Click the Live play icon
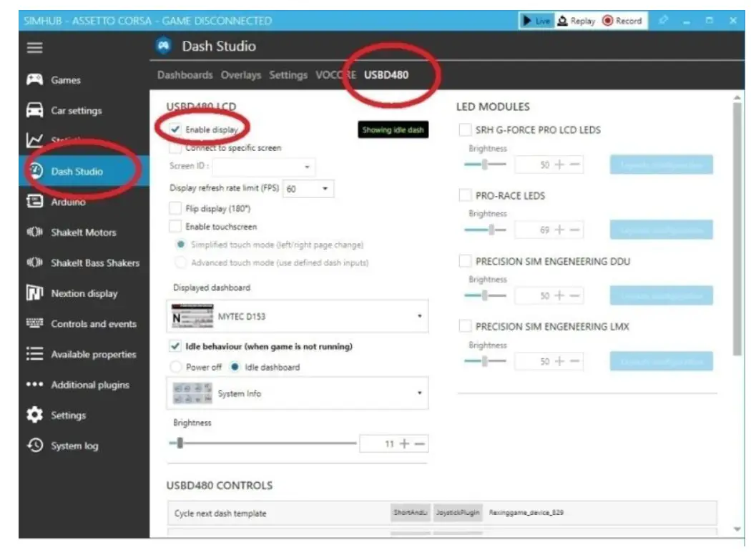This screenshot has width=751, height=560. tap(527, 21)
